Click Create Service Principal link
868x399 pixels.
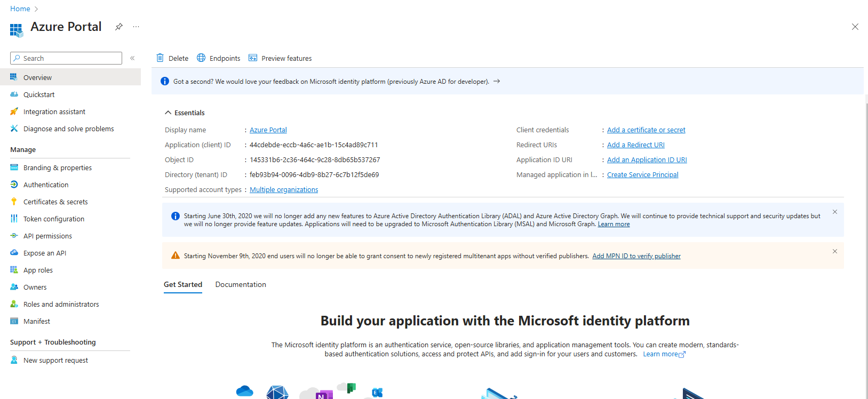point(642,174)
